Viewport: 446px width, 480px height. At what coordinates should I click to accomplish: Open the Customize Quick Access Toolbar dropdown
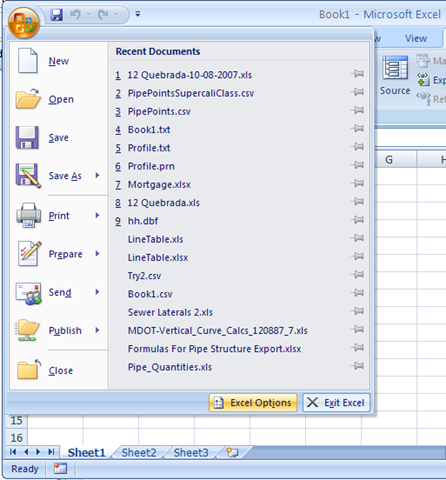pyautogui.click(x=138, y=14)
